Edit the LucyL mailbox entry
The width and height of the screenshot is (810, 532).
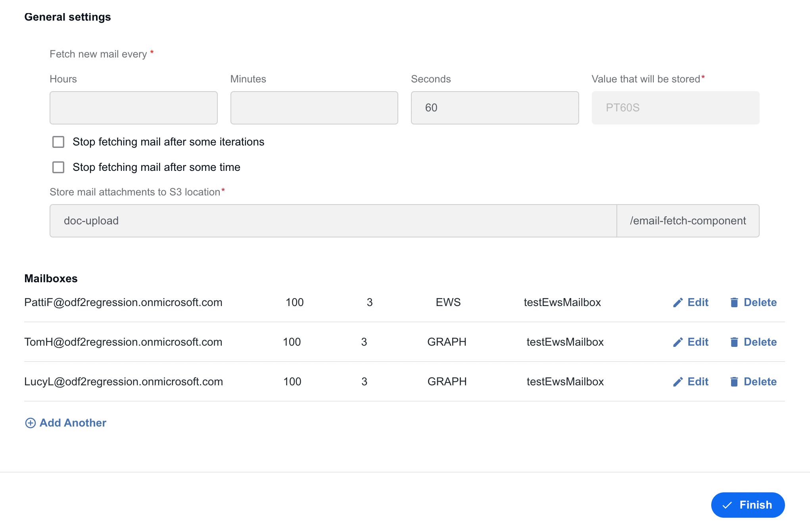tap(691, 382)
